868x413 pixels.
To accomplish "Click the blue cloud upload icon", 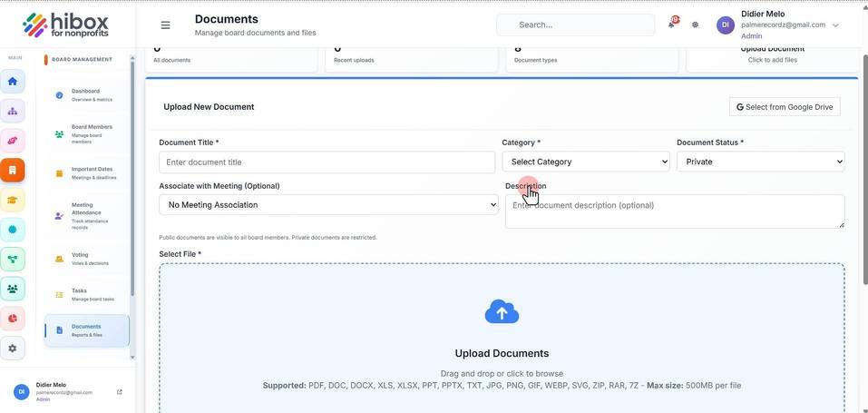I will pos(502,312).
